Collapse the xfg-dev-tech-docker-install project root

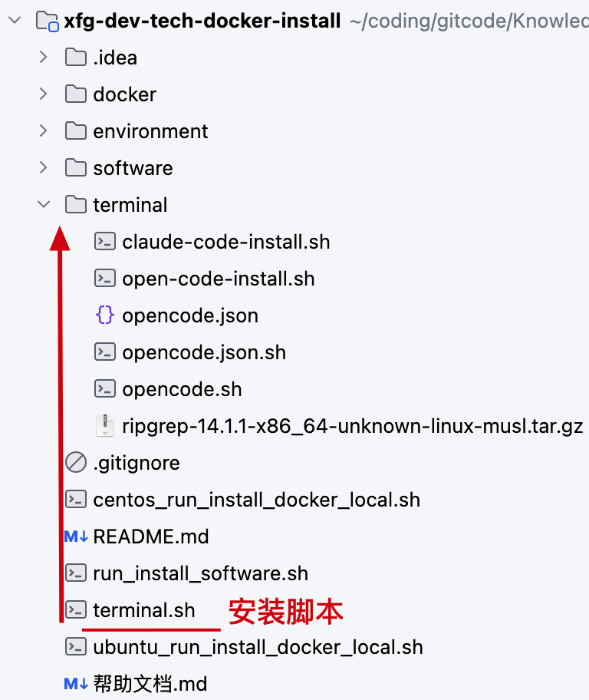pyautogui.click(x=14, y=21)
